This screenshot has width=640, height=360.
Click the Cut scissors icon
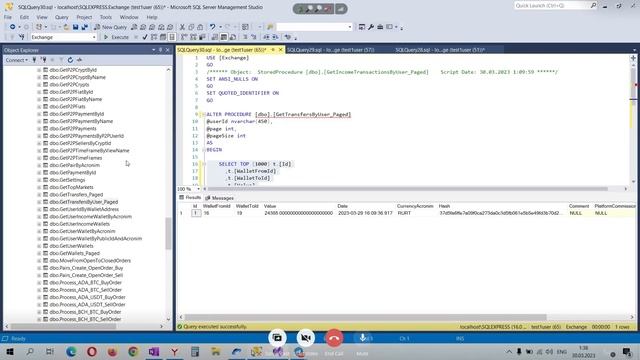pyautogui.click(x=182, y=27)
